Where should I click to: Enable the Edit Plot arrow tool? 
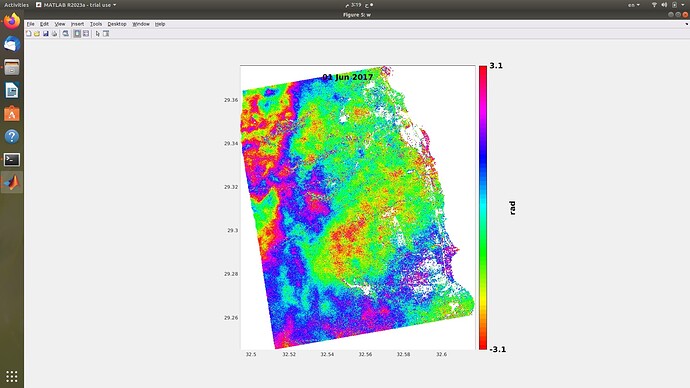(x=98, y=33)
